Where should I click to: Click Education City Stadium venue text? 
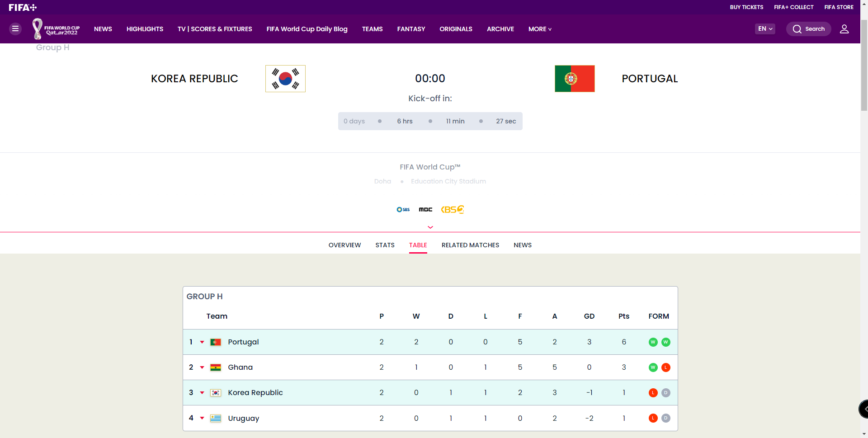(448, 181)
